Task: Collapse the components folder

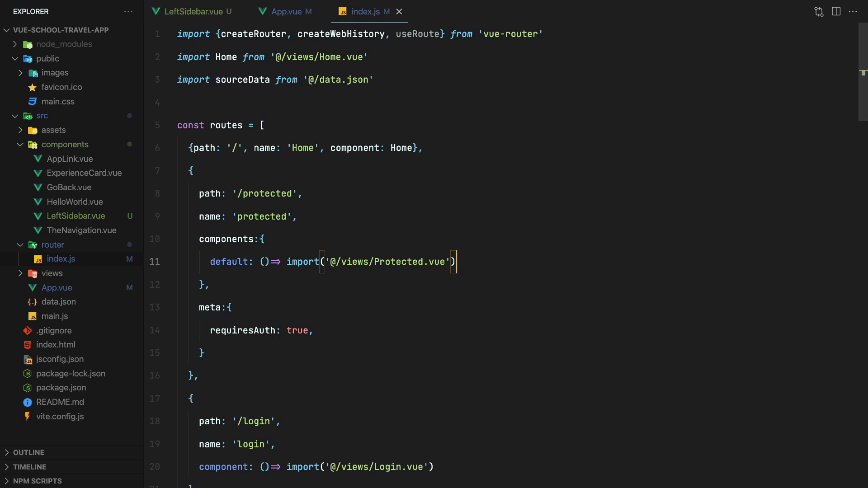Action: [x=20, y=145]
